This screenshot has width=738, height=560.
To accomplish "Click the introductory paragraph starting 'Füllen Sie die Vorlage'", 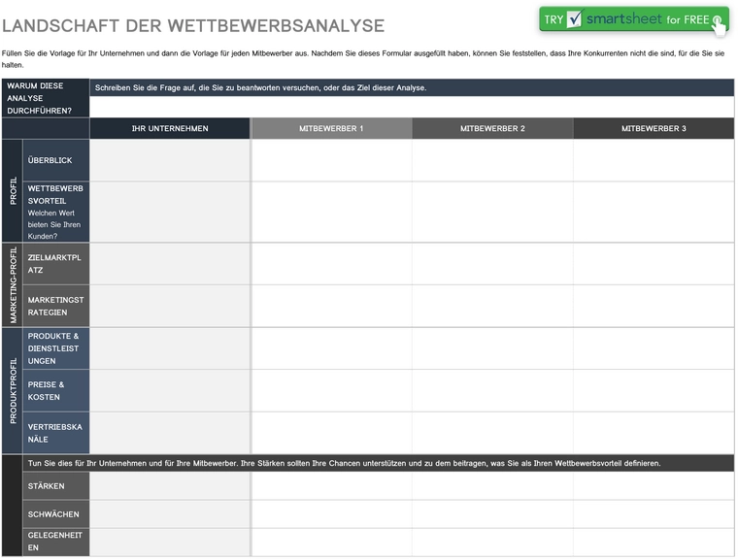I will click(363, 59).
